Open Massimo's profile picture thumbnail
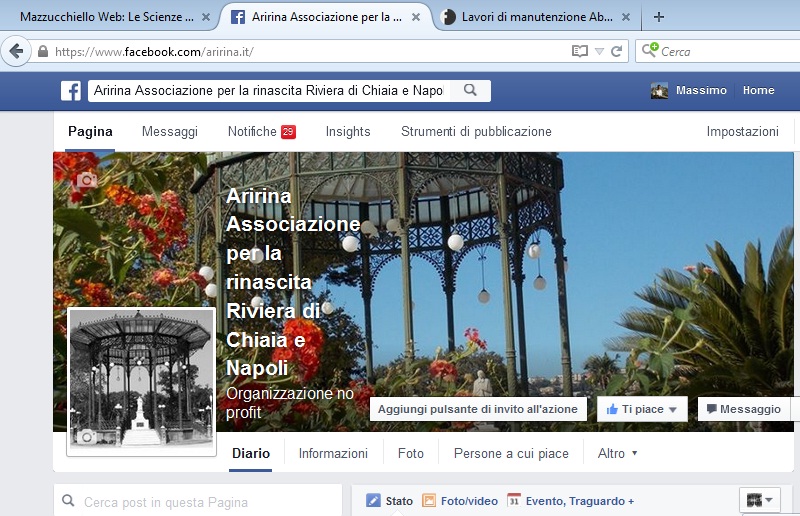This screenshot has width=800, height=516. pyautogui.click(x=659, y=90)
